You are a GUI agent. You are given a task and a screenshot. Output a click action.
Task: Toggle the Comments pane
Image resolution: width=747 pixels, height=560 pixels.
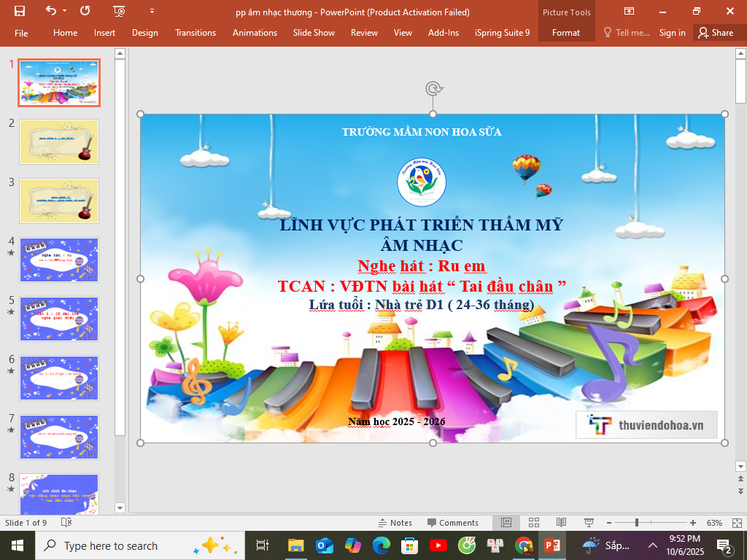[x=453, y=523]
